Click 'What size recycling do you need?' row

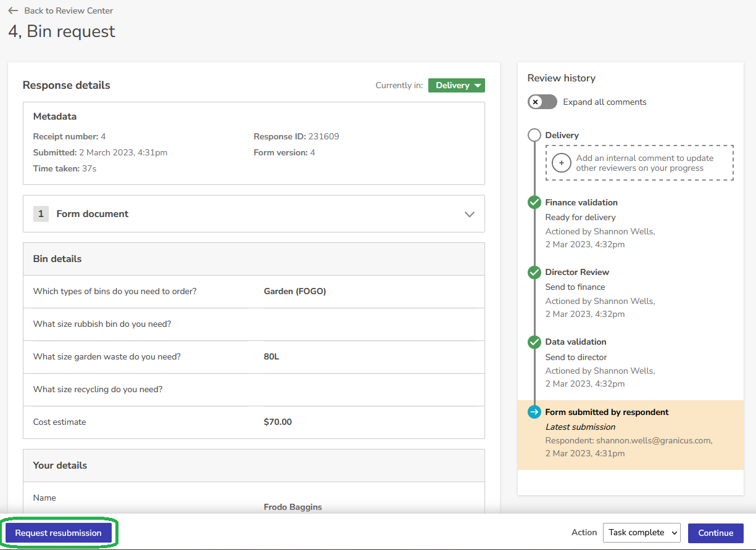[x=254, y=390]
